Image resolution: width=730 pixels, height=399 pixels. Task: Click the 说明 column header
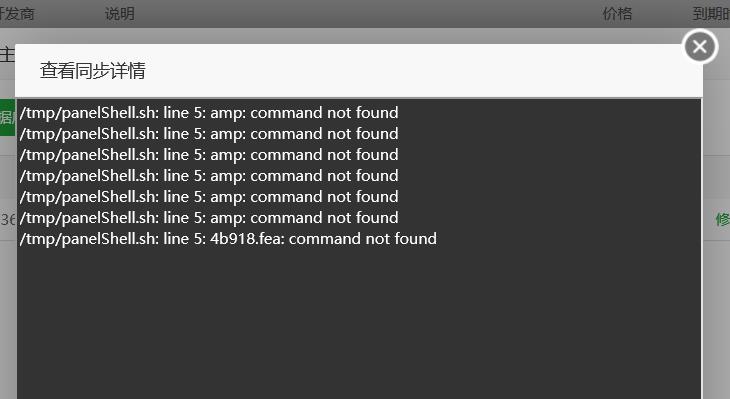point(120,14)
